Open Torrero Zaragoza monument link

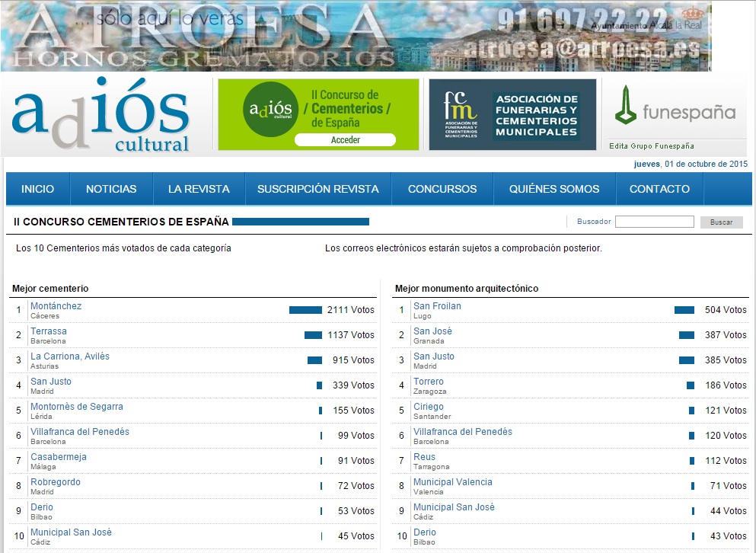[x=429, y=382]
